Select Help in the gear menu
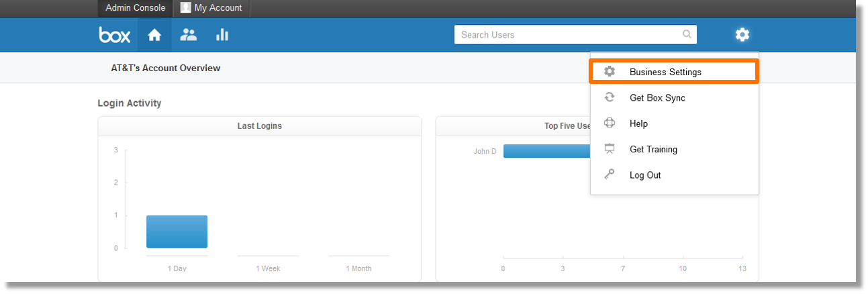The width and height of the screenshot is (868, 294). click(674, 124)
